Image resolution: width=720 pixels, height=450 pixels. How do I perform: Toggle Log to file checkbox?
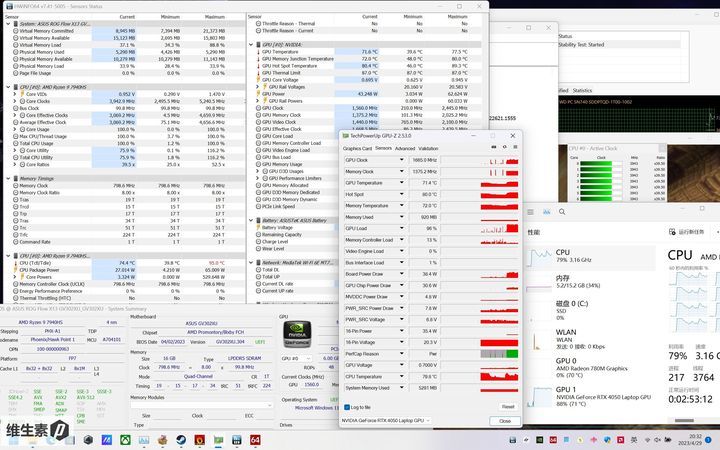coord(347,407)
